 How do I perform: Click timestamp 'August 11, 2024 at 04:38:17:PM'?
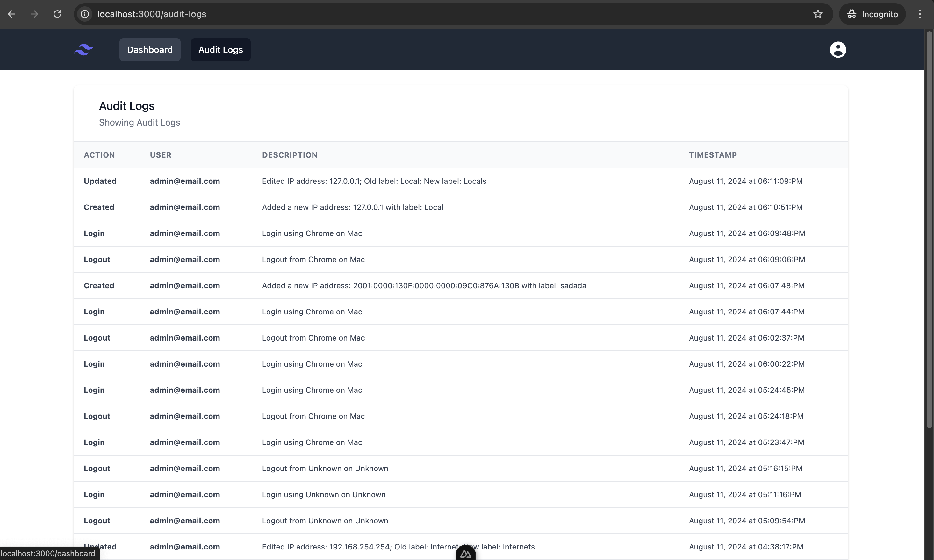746,547
